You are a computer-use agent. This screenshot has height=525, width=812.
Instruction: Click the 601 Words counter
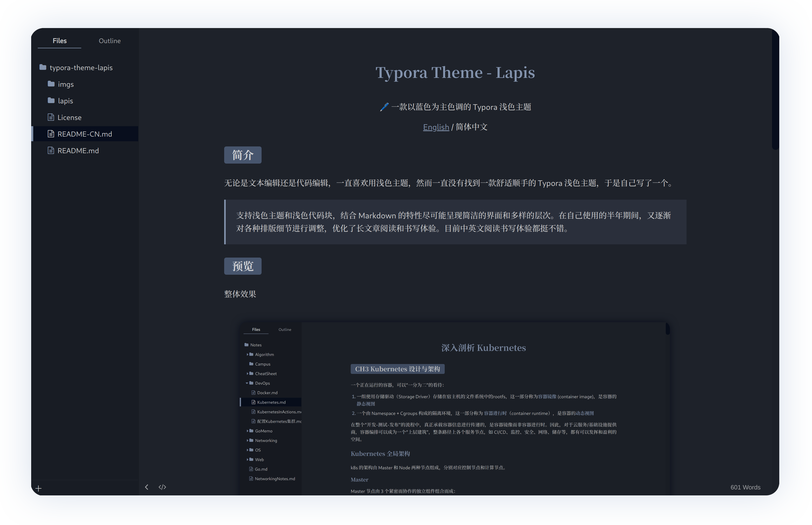[x=745, y=487]
